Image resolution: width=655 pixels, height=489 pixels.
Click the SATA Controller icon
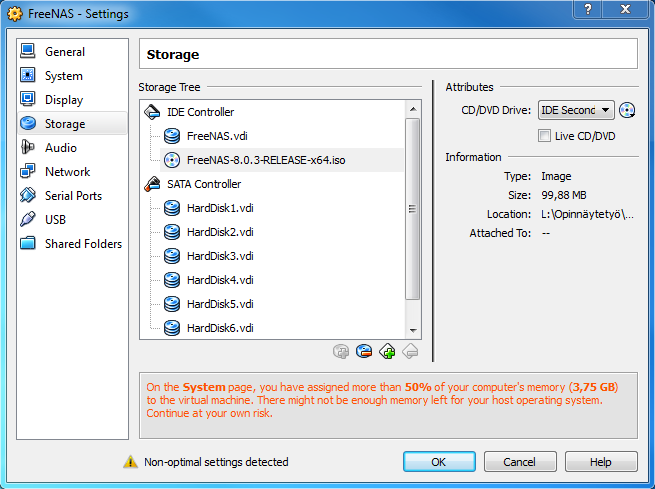pos(152,184)
